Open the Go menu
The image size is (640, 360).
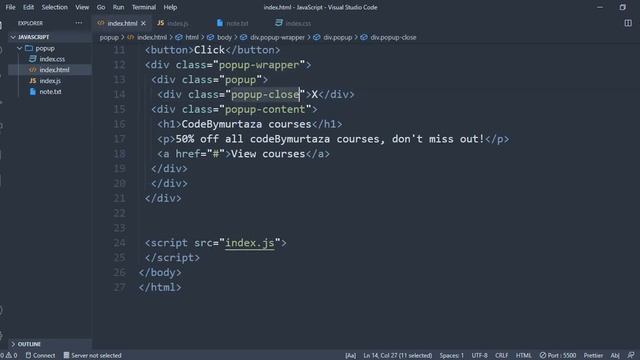101,7
